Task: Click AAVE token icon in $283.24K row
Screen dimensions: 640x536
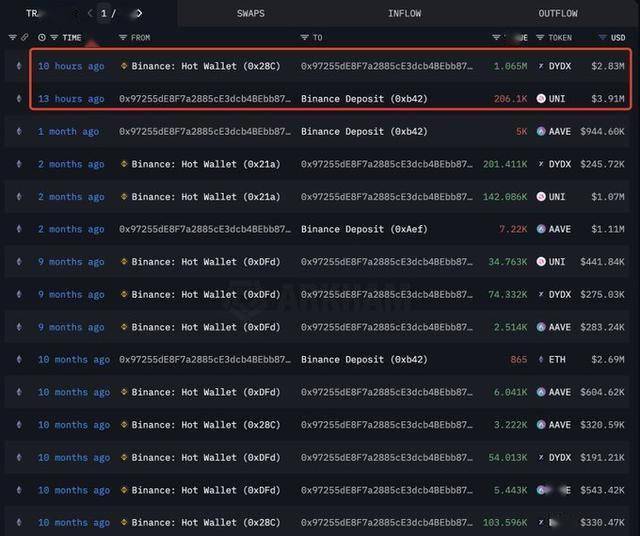Action: click(541, 327)
